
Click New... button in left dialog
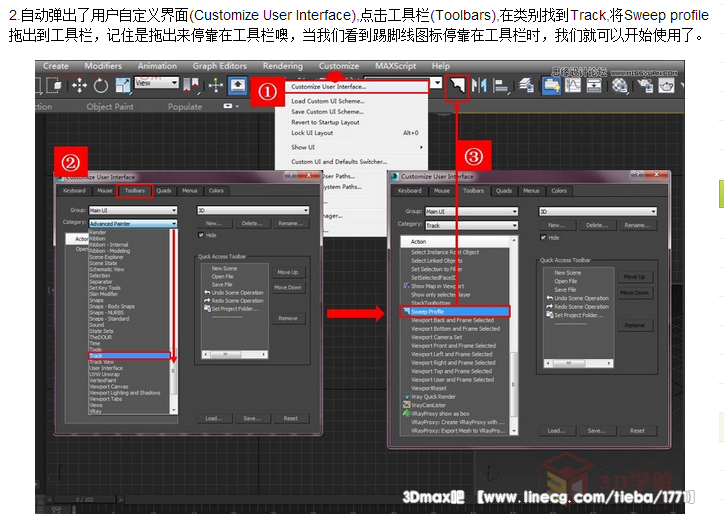pyautogui.click(x=214, y=224)
